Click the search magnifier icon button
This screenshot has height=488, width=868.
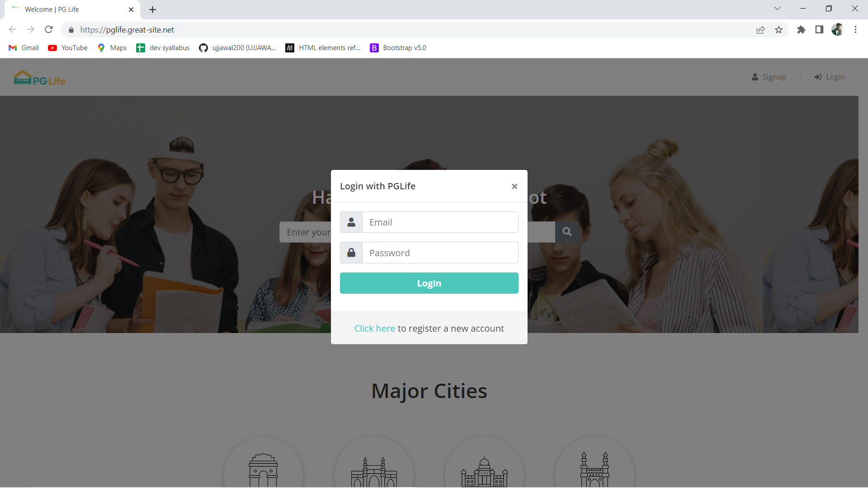click(x=567, y=232)
